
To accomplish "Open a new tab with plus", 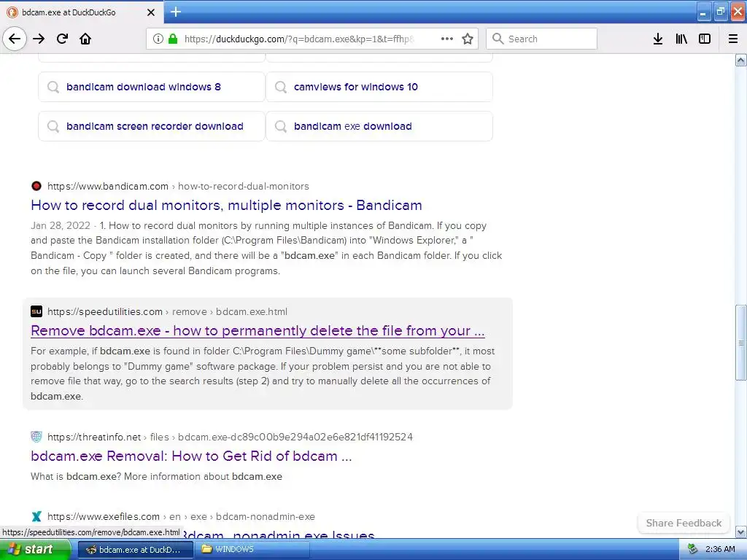I will pyautogui.click(x=175, y=12).
